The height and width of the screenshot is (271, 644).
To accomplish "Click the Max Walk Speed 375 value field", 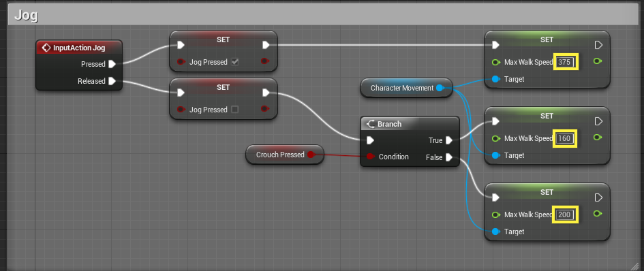I will point(565,62).
